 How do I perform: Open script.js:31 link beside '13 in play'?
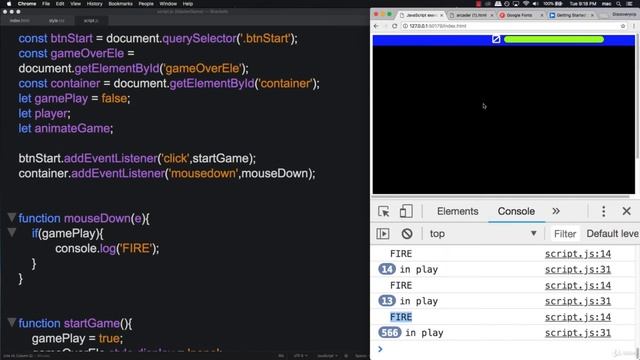coord(578,301)
